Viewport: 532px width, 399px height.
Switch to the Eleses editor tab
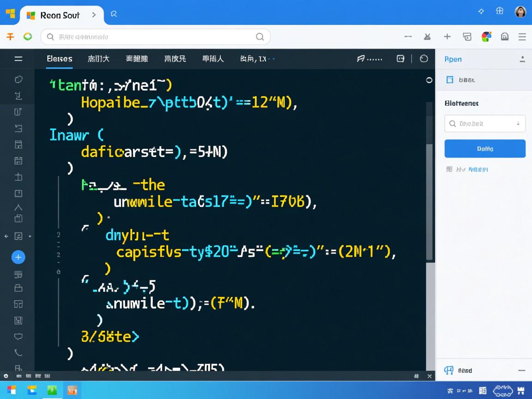[x=60, y=59]
